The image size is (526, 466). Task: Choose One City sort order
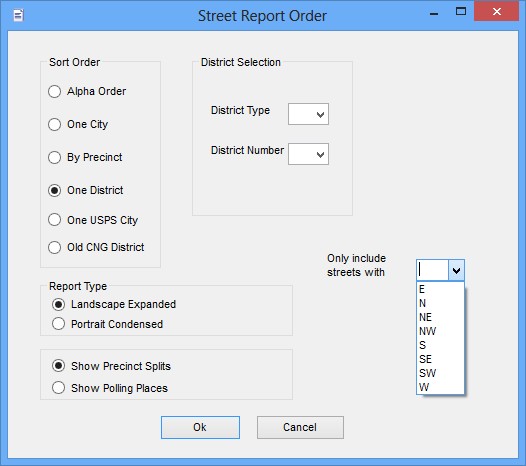point(54,124)
